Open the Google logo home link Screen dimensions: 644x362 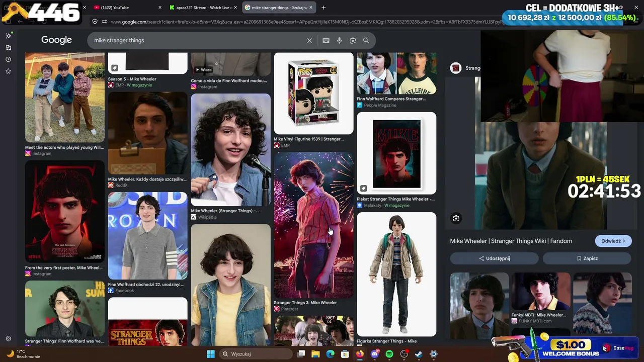coord(56,40)
